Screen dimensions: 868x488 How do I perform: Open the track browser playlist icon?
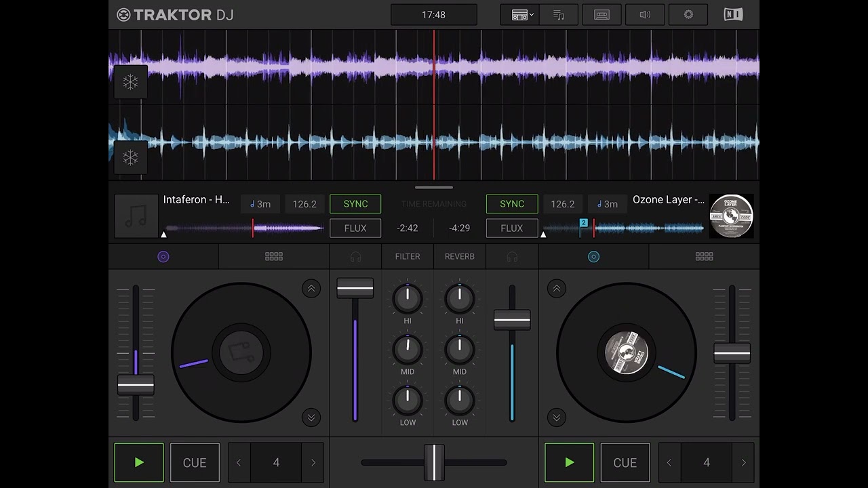coord(559,15)
